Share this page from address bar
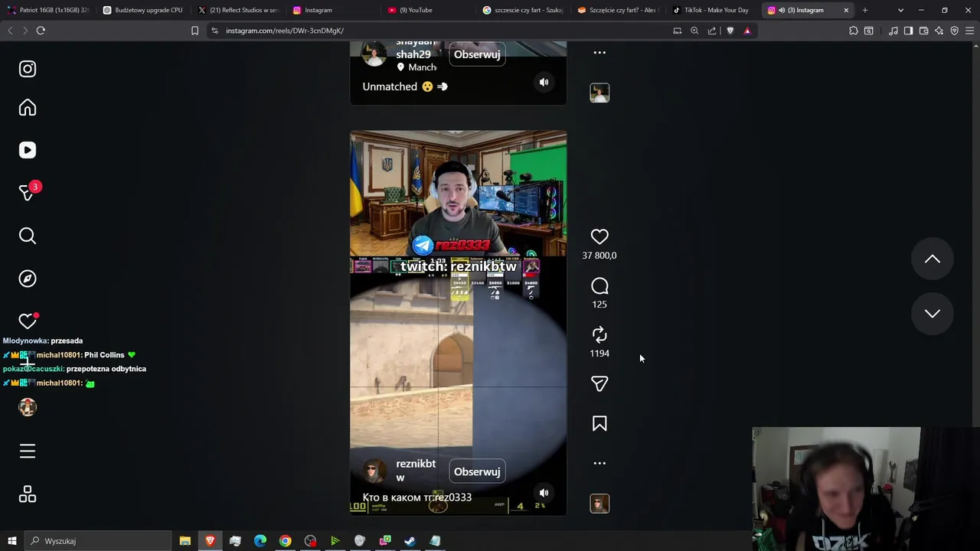 pos(712,31)
